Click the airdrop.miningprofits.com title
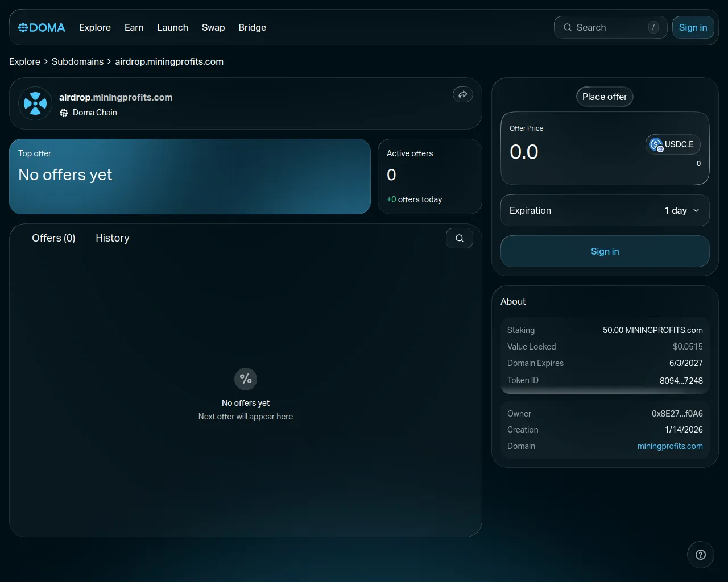The height and width of the screenshot is (582, 728). [x=116, y=97]
